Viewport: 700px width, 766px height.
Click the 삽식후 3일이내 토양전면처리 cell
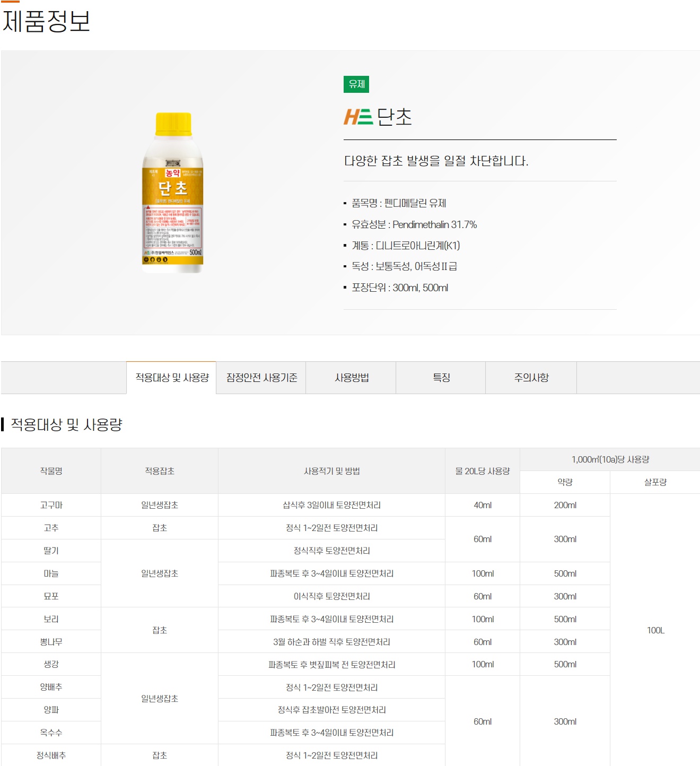pos(331,505)
